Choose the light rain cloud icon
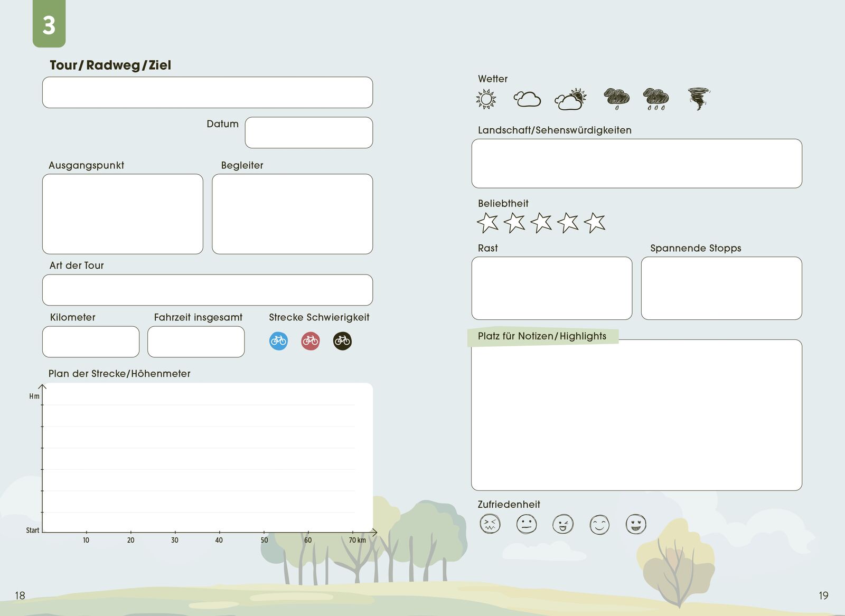This screenshot has height=616, width=845. pyautogui.click(x=616, y=99)
